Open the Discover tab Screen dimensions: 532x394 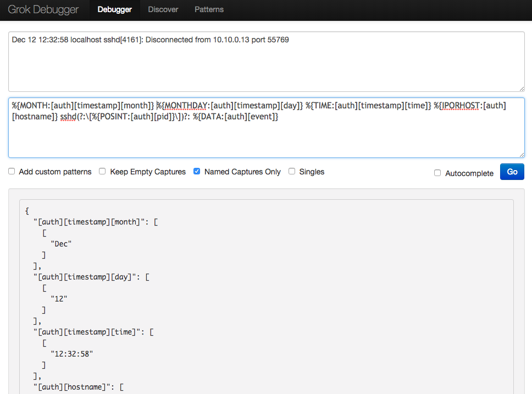coord(163,9)
